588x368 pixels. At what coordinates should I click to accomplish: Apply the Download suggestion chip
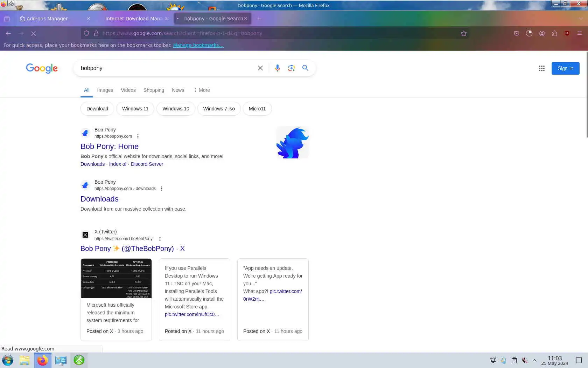pyautogui.click(x=97, y=109)
